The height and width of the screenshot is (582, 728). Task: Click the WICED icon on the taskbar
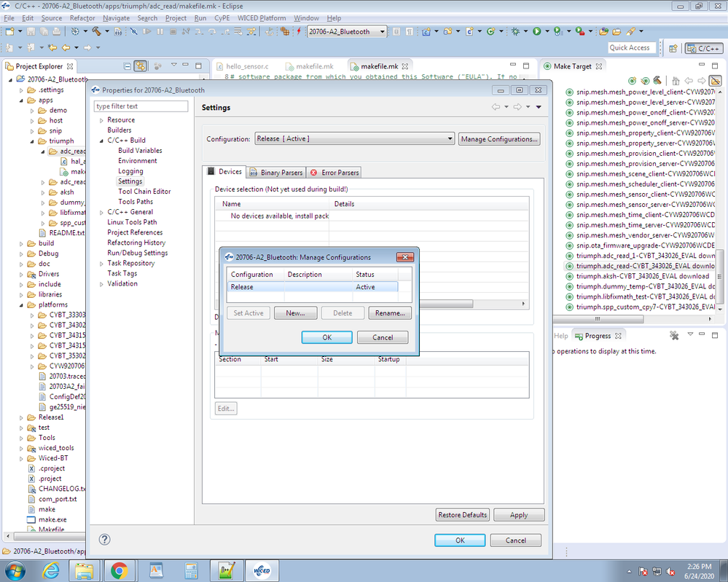(x=261, y=570)
